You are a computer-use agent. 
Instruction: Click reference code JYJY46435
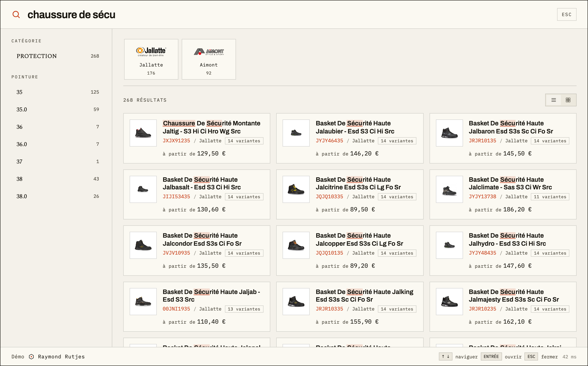pos(329,141)
